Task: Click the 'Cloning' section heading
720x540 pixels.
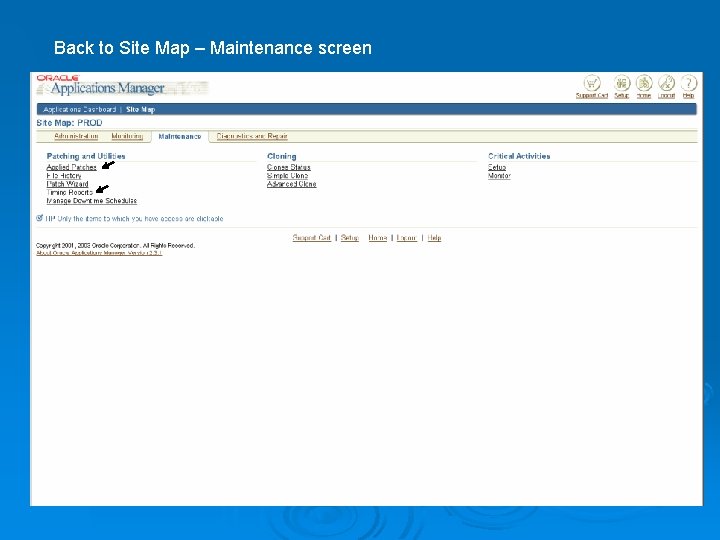Action: click(x=281, y=156)
